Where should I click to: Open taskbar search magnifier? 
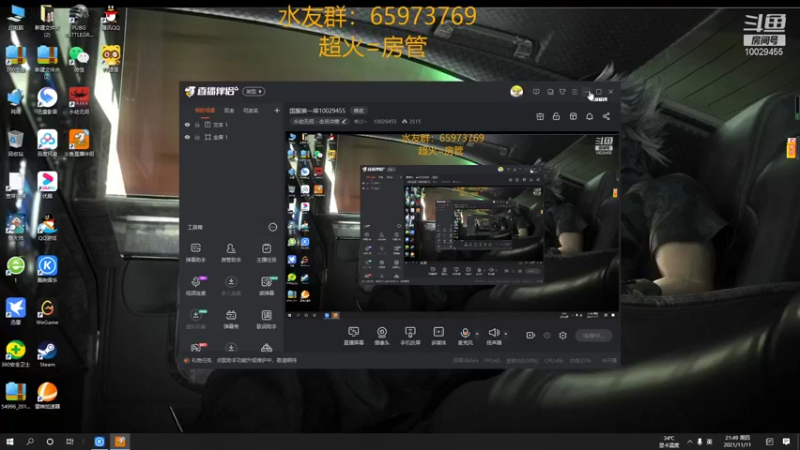tap(30, 441)
